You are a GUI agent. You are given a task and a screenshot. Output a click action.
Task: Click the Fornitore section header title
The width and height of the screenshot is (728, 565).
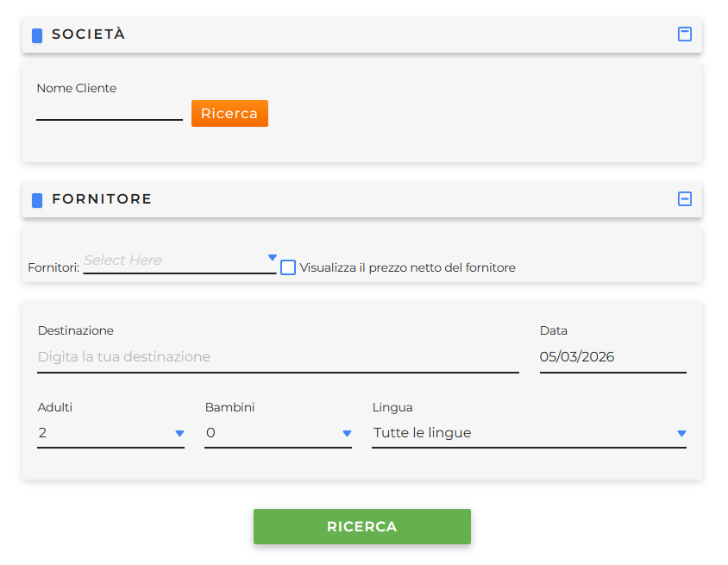(x=102, y=199)
